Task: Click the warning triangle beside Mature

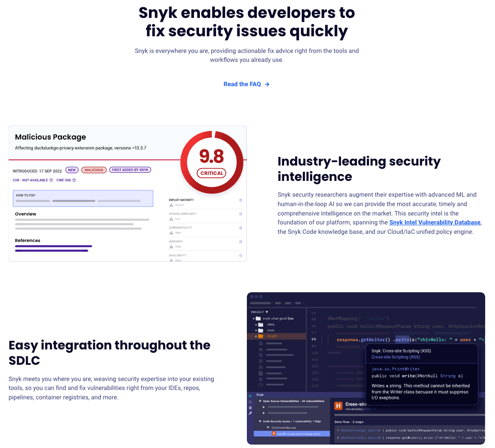Action: (171, 205)
